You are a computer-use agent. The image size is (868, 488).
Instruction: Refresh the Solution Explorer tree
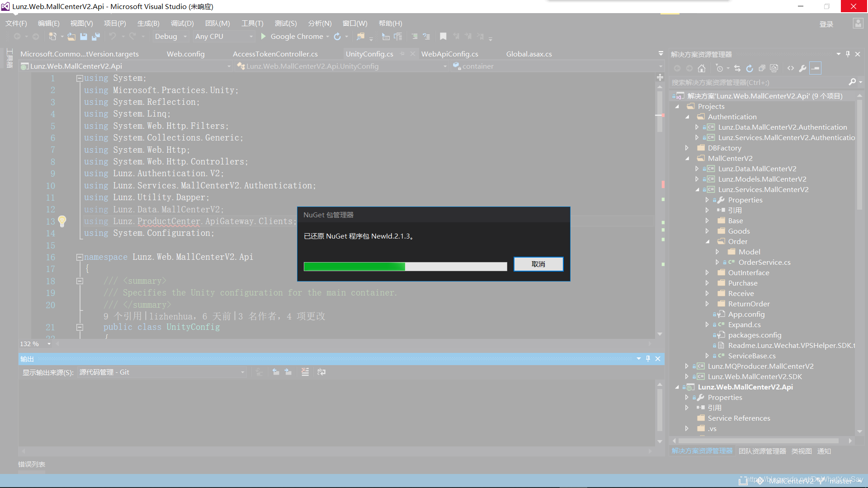tap(750, 68)
